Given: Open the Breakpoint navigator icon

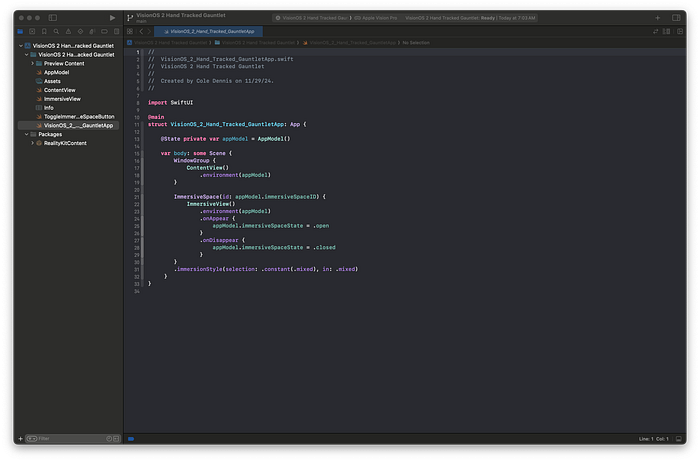Looking at the screenshot, I should tap(104, 32).
